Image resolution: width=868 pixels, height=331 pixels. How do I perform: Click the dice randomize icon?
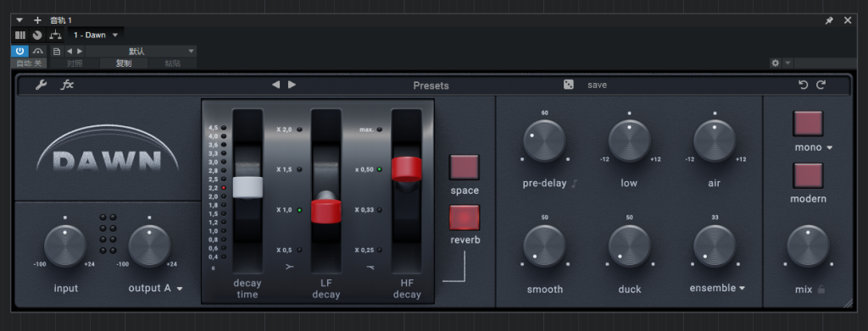click(x=569, y=85)
